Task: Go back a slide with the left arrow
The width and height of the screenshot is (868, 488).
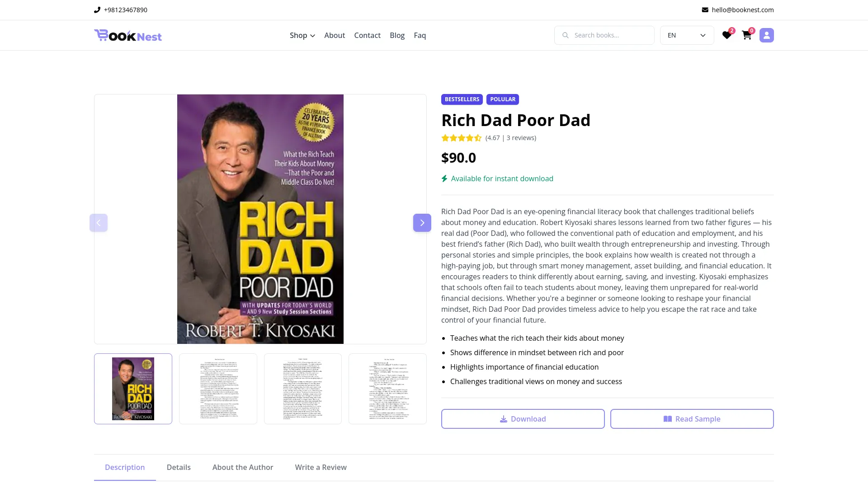Action: [99, 222]
